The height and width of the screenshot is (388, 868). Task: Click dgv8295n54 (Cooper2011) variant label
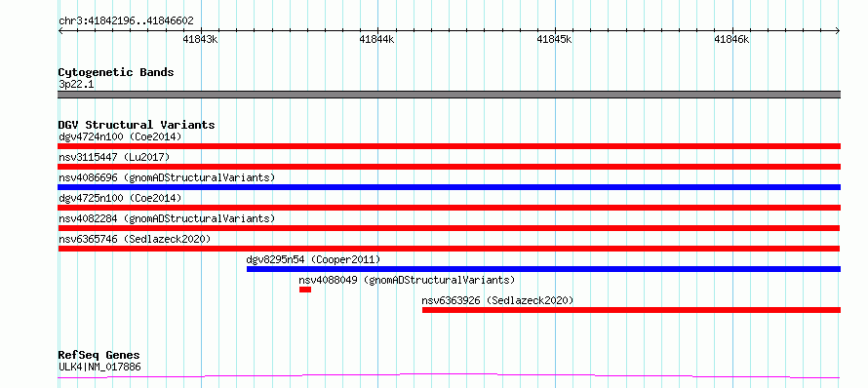click(x=313, y=259)
